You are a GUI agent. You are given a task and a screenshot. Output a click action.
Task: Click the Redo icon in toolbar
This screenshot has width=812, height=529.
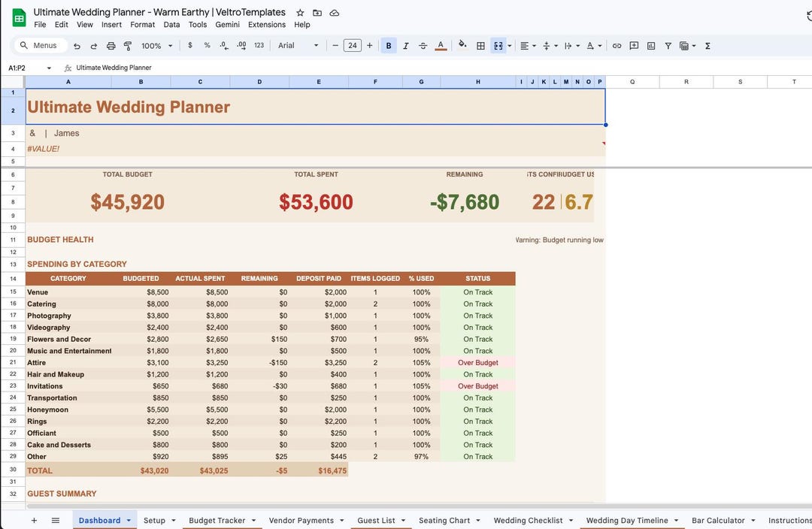(94, 46)
